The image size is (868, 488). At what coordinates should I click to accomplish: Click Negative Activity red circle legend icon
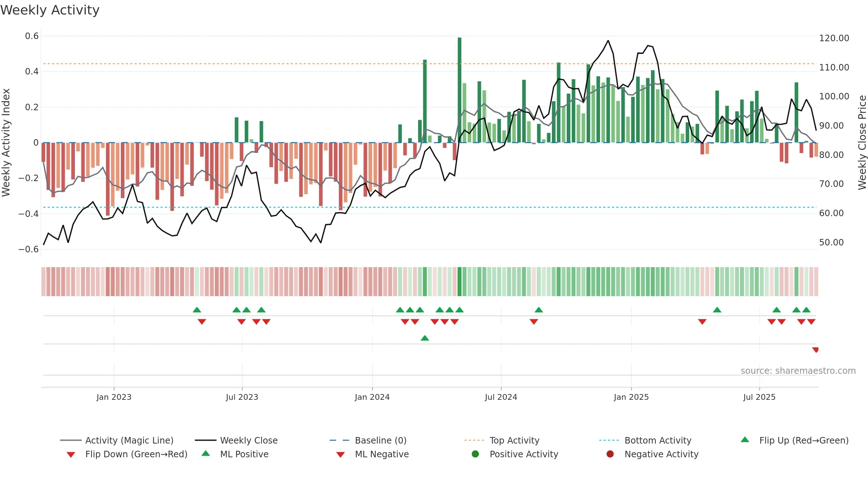tap(610, 454)
